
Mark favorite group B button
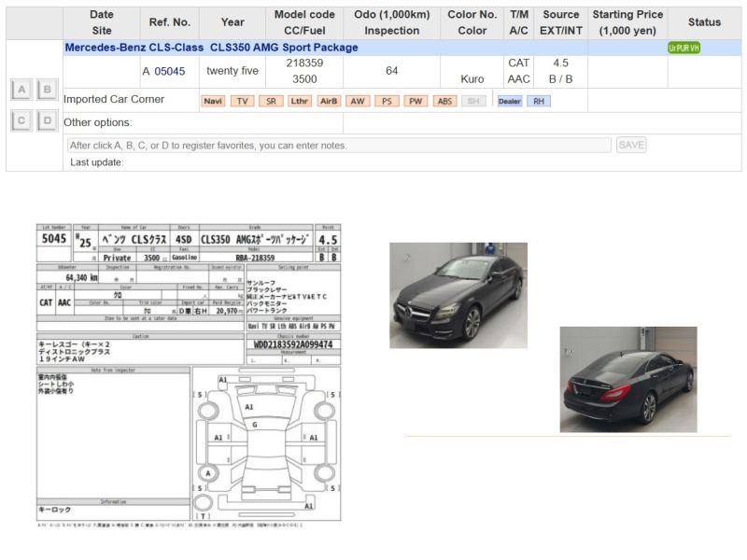click(48, 90)
